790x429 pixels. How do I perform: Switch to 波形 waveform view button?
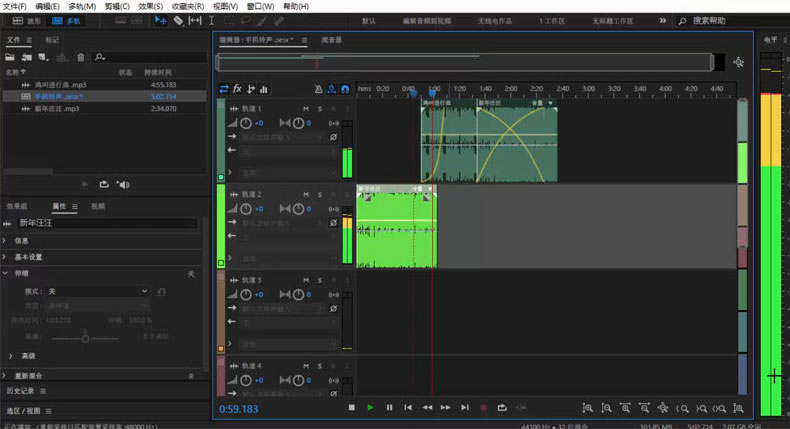(26, 20)
